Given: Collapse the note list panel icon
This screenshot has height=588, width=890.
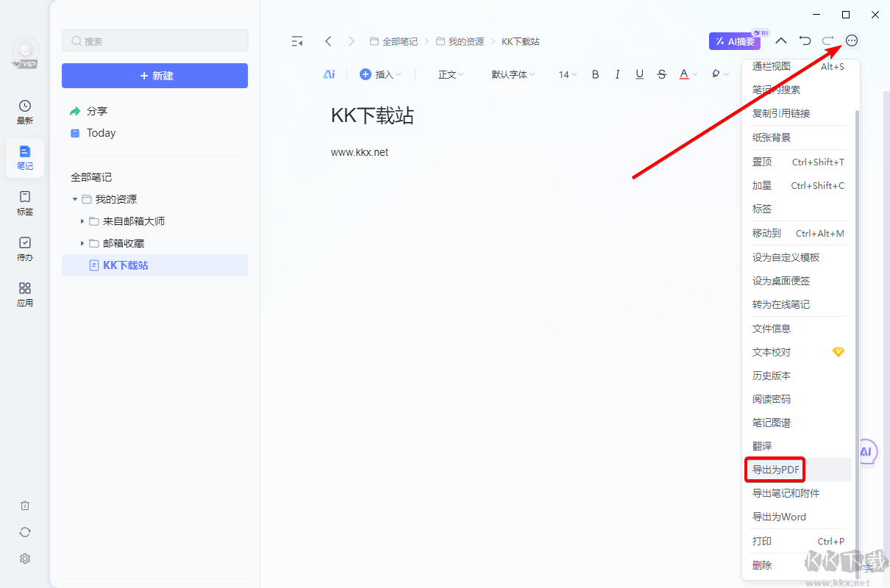Looking at the screenshot, I should pyautogui.click(x=297, y=41).
